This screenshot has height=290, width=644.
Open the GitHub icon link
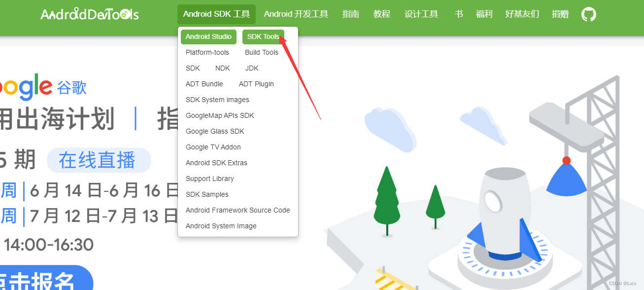pyautogui.click(x=589, y=14)
